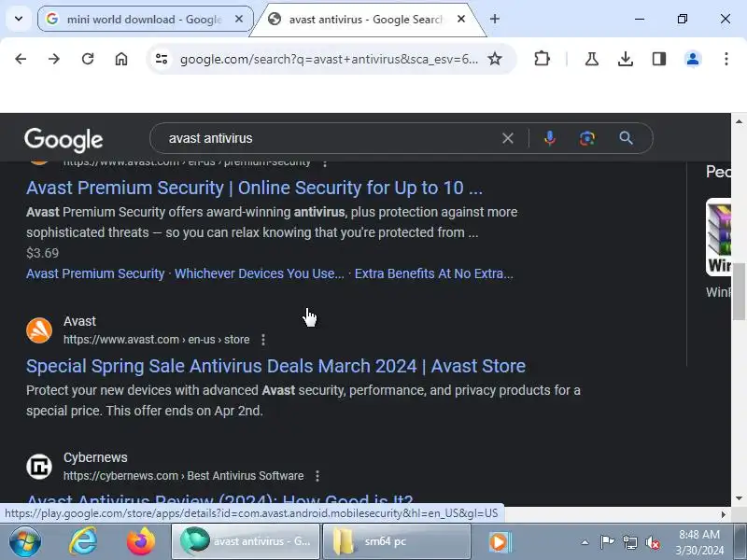Click the scrollbar up arrow
Screen dimensions: 747x560
(739, 121)
